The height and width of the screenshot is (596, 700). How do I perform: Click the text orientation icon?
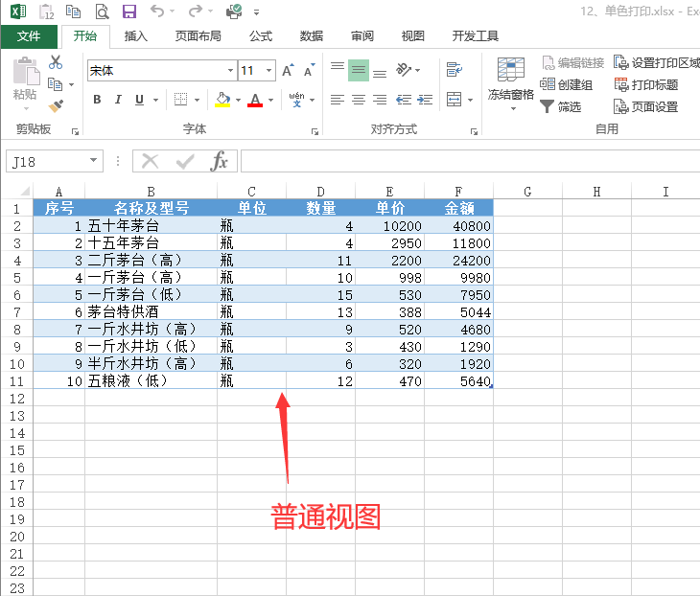tap(404, 70)
